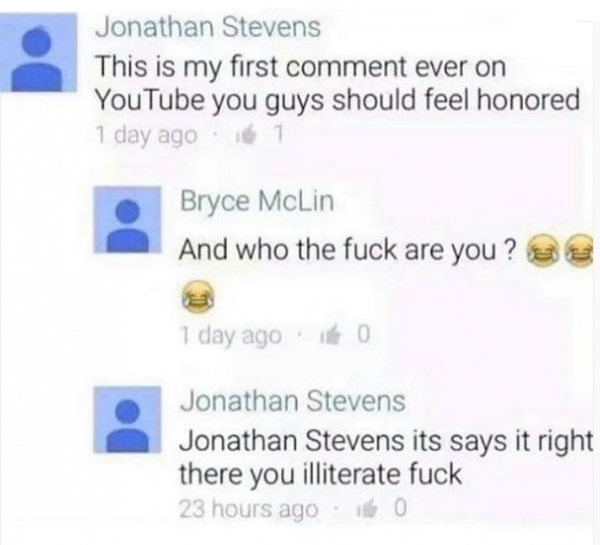Open Bryce McLin's channel by name
The height and width of the screenshot is (545, 600).
pos(257,201)
